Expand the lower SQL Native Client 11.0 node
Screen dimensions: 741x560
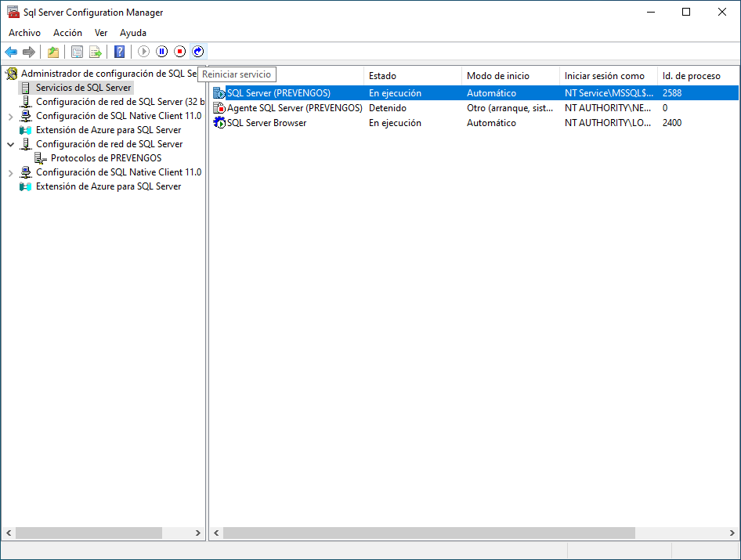tap(10, 172)
